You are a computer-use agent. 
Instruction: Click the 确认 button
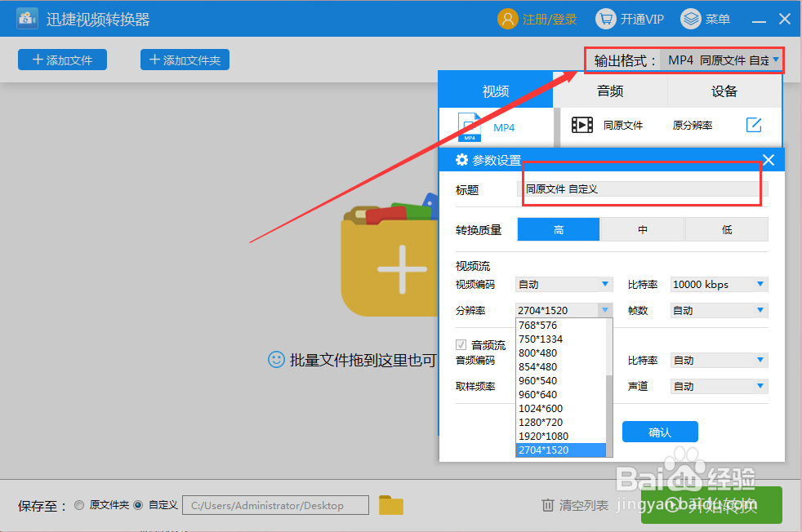tap(660, 432)
